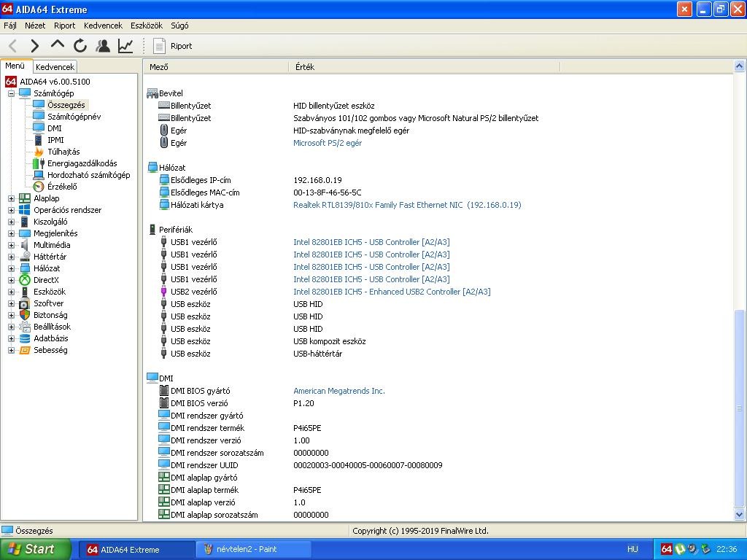The height and width of the screenshot is (560, 747).
Task: Click the DMI BIOS verzió row
Action: pos(438,402)
